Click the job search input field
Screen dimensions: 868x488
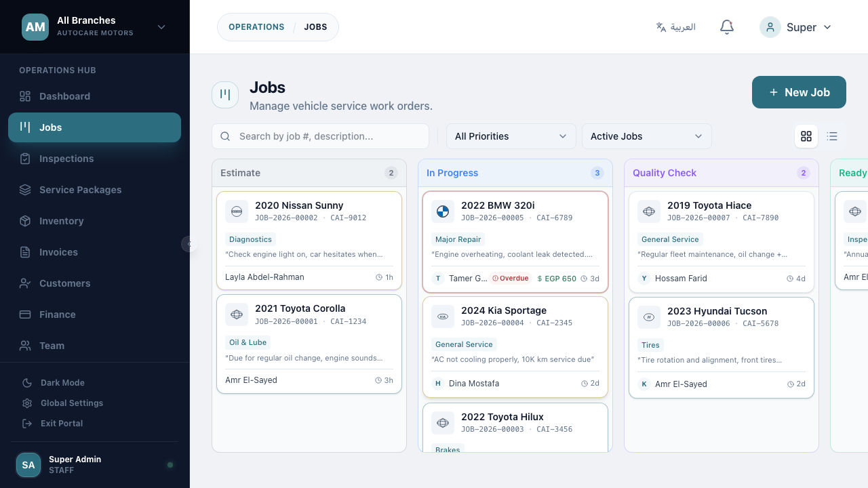(320, 136)
